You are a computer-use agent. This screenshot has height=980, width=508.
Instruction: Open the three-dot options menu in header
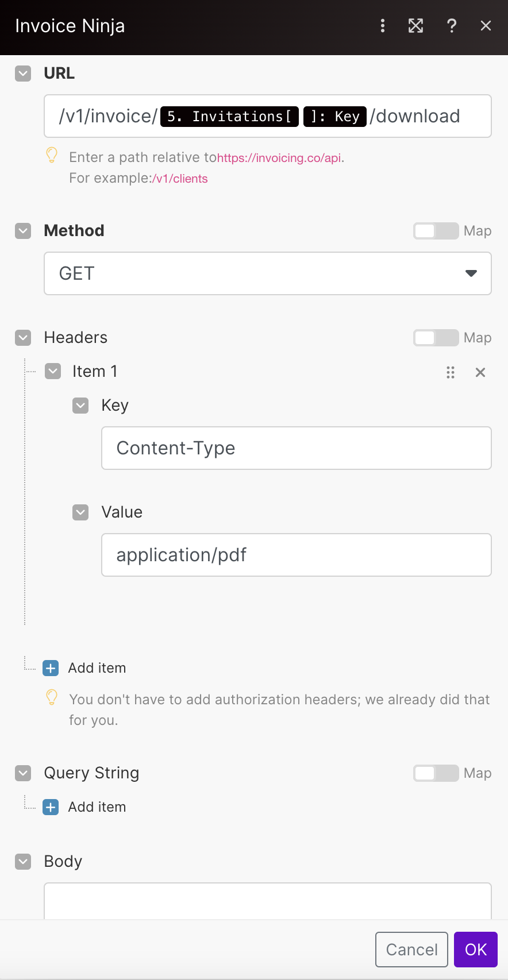(x=383, y=26)
